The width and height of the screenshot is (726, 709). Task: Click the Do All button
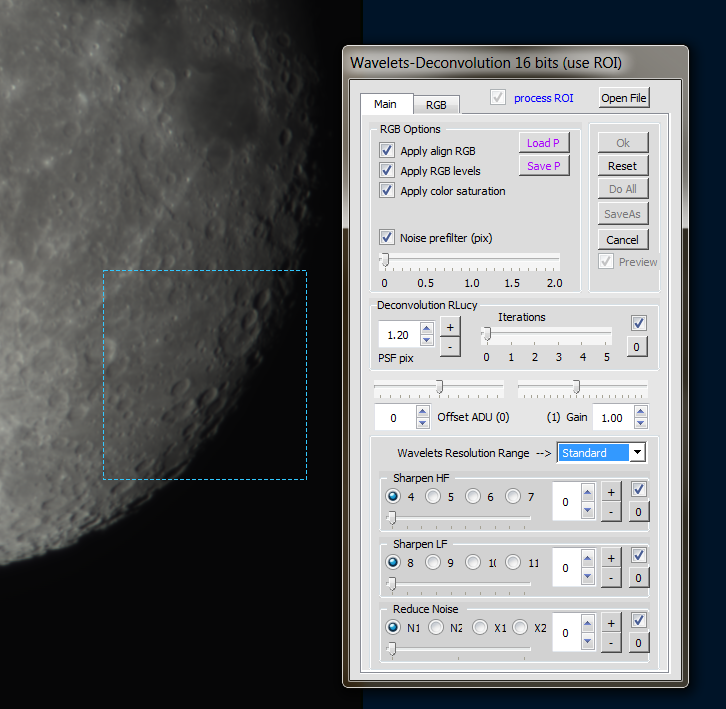point(623,189)
